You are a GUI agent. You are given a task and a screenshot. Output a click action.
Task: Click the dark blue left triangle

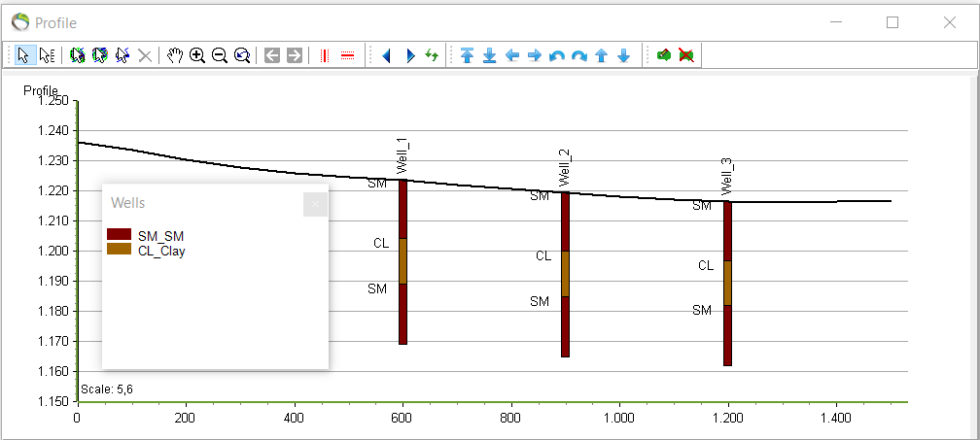[x=386, y=55]
